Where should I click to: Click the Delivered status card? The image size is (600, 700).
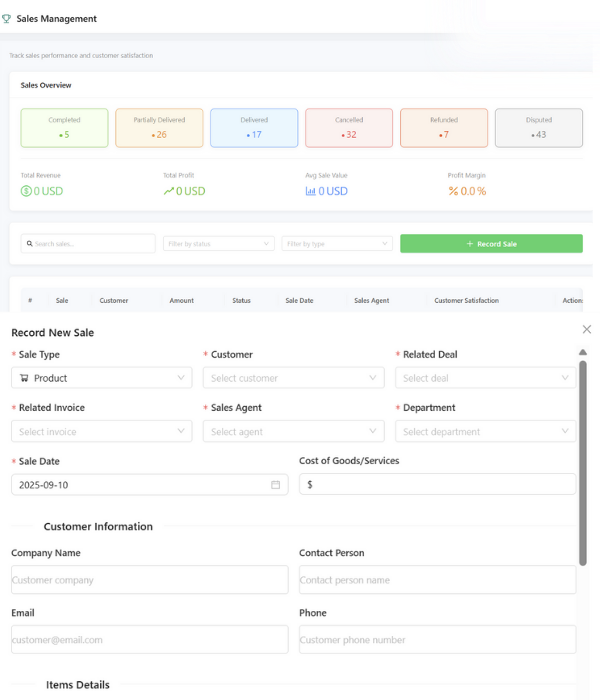254,128
